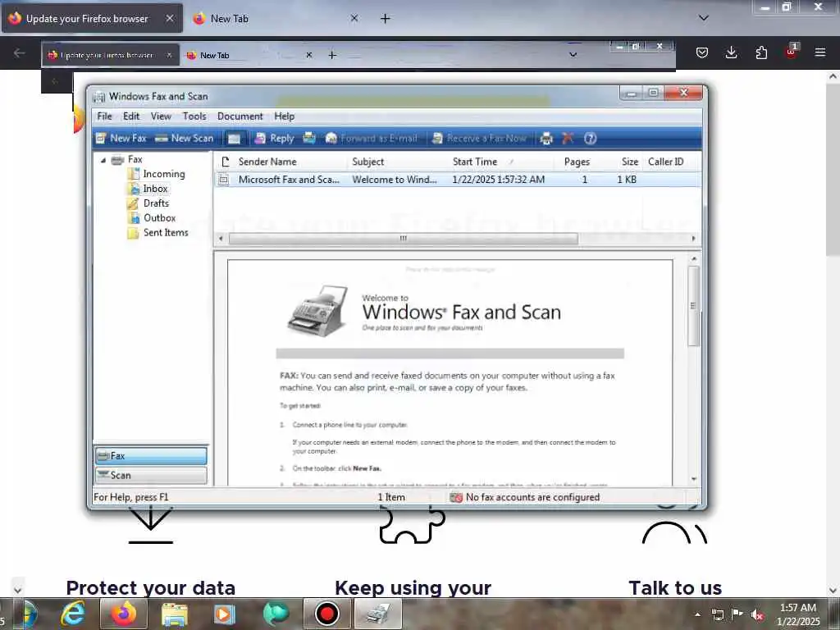Open the Document menu
Screen dimensions: 840x630
click(240, 116)
